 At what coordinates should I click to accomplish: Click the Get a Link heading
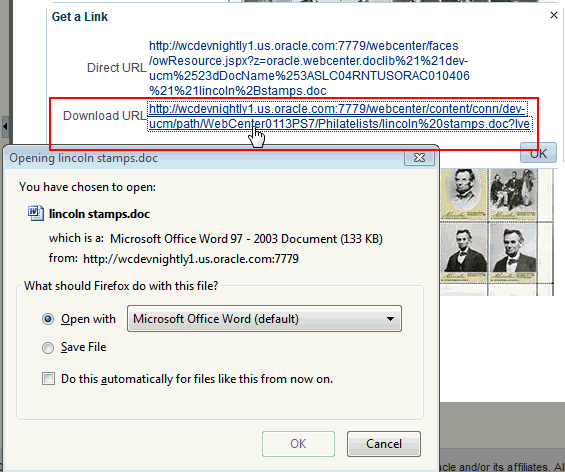pyautogui.click(x=80, y=17)
